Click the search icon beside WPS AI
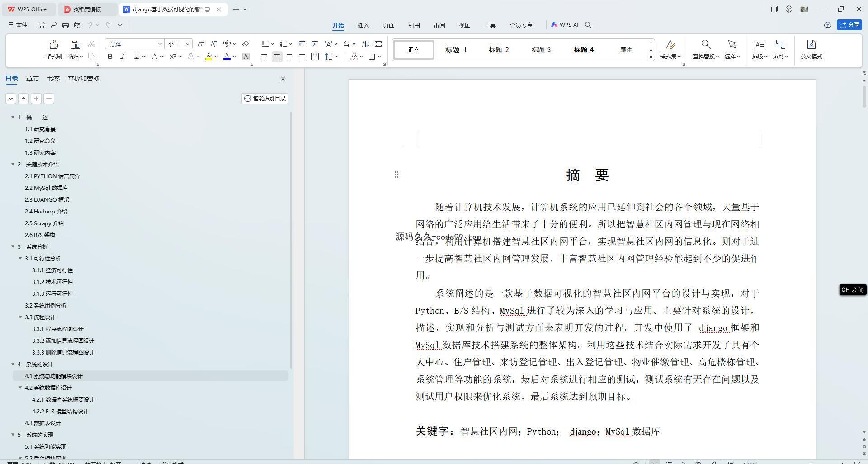This screenshot has width=868, height=464. [x=588, y=25]
